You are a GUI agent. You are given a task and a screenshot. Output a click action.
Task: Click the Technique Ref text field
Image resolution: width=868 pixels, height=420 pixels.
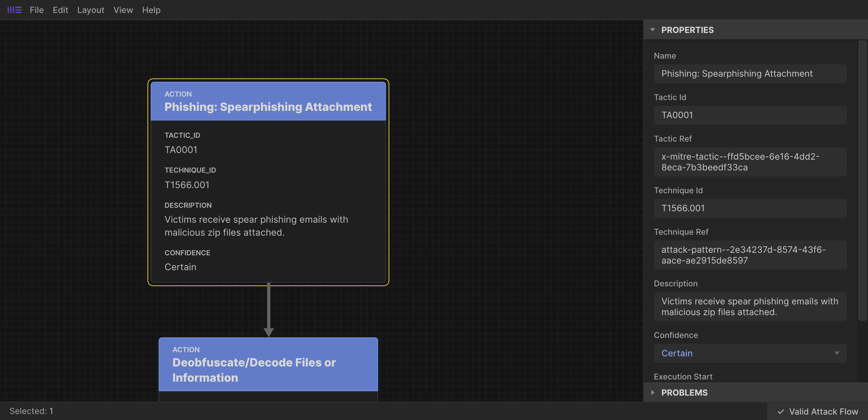750,255
